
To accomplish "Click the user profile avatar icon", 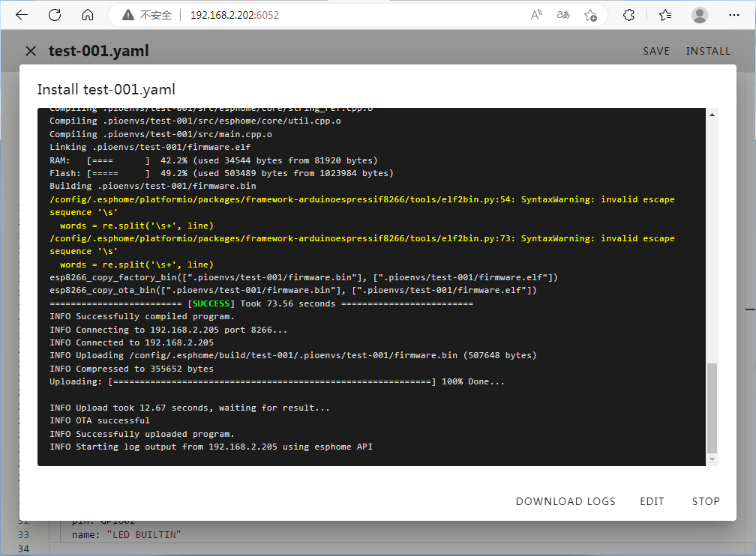I will 700,15.
